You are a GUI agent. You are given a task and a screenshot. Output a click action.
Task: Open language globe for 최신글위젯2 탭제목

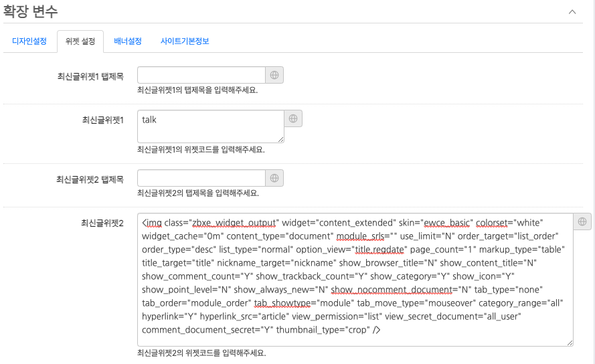click(274, 178)
